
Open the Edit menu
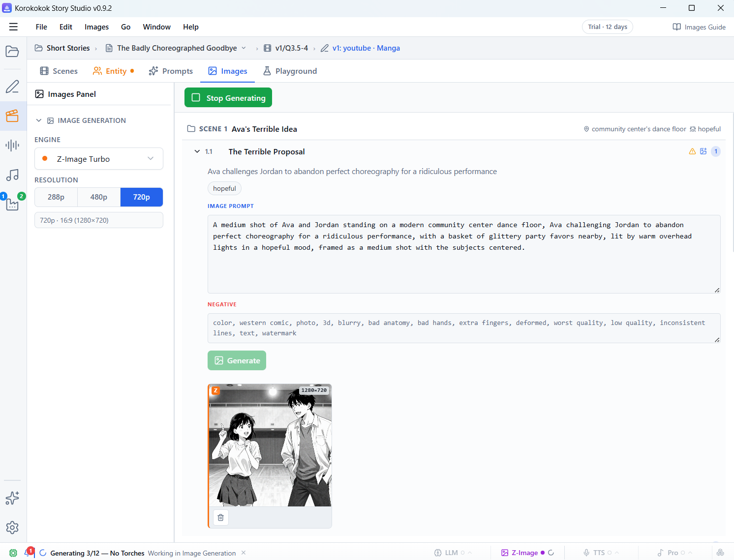point(66,27)
